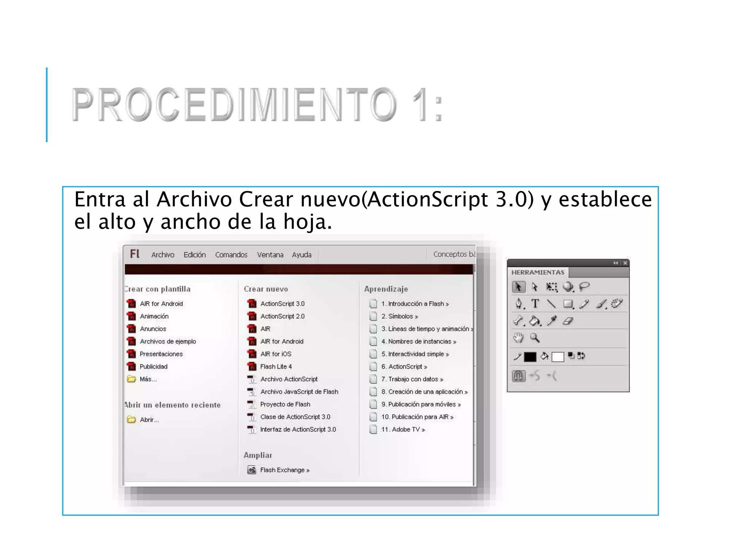
Task: Open Publicidad template category
Action: (153, 366)
